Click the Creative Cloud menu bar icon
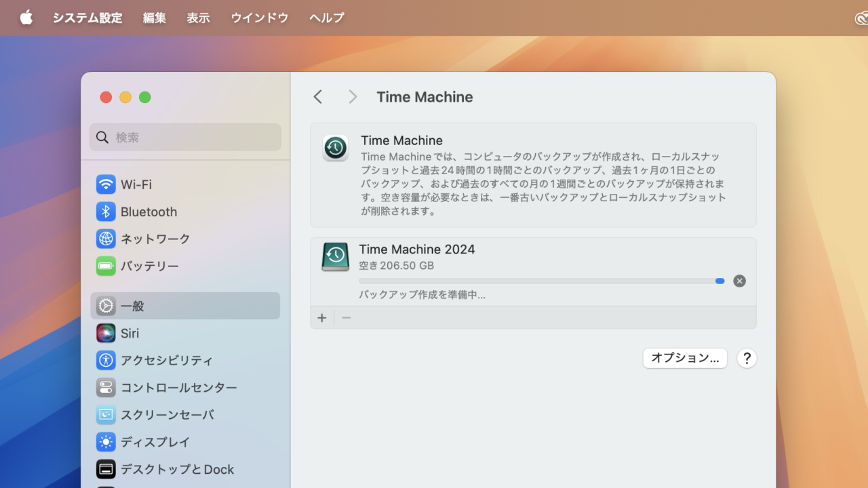This screenshot has height=488, width=868. click(x=861, y=18)
